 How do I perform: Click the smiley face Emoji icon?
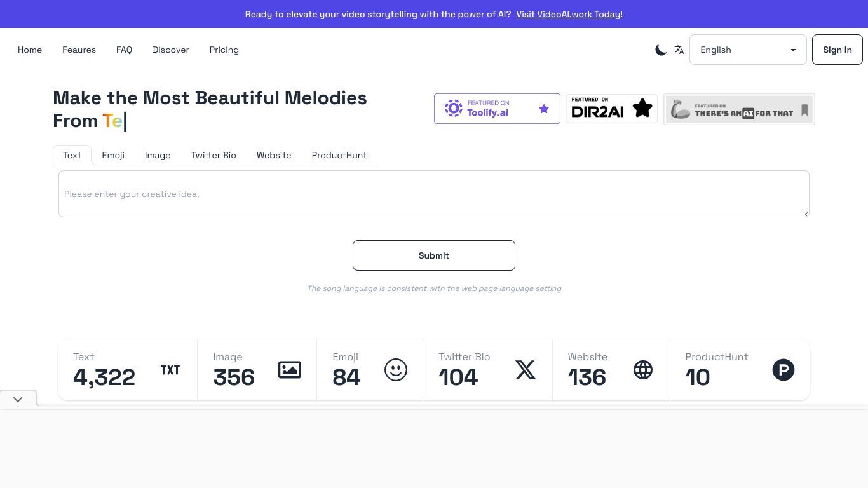(396, 370)
